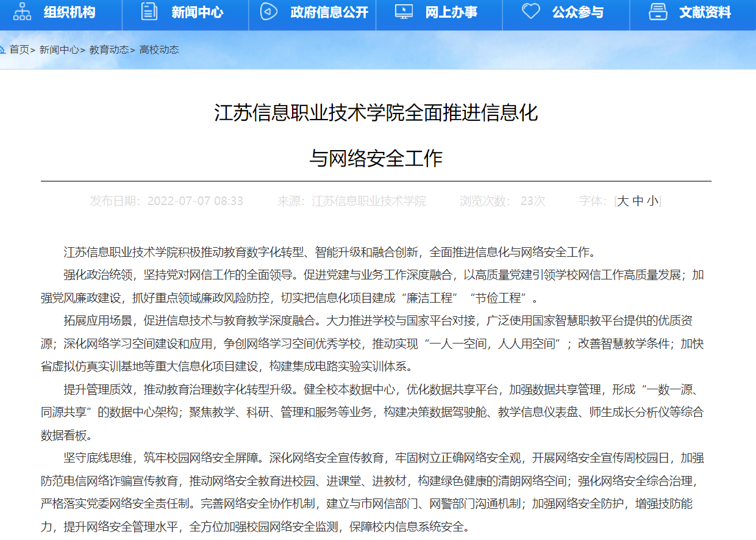Go to 首页 via breadcrumb

(x=19, y=50)
